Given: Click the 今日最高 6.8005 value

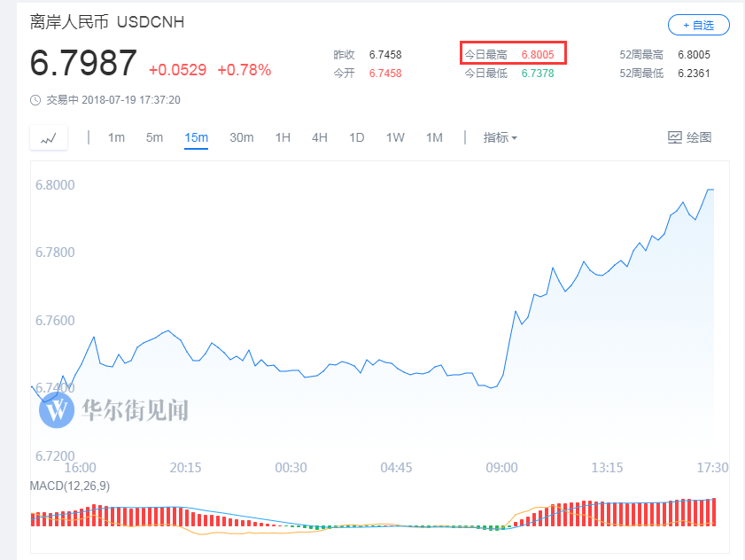Looking at the screenshot, I should click(x=538, y=55).
